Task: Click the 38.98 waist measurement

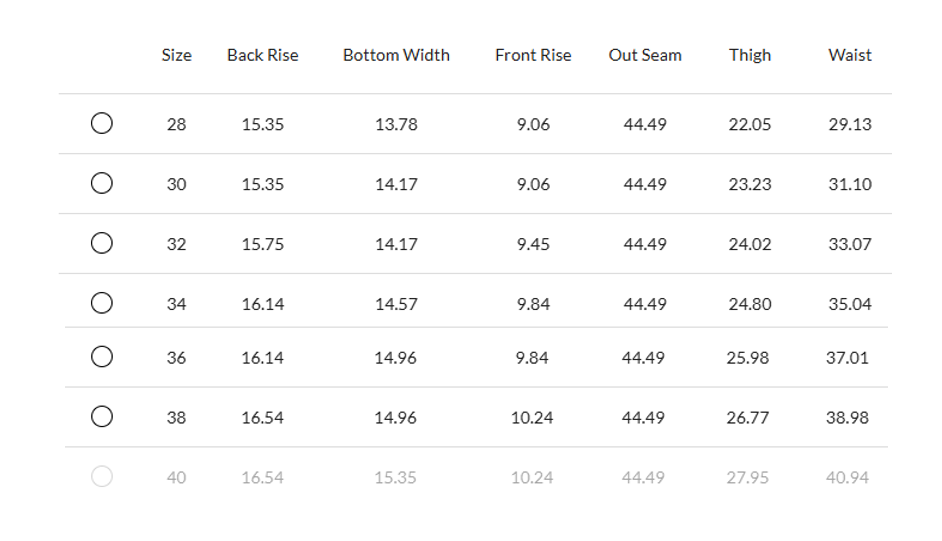Action: coord(847,418)
